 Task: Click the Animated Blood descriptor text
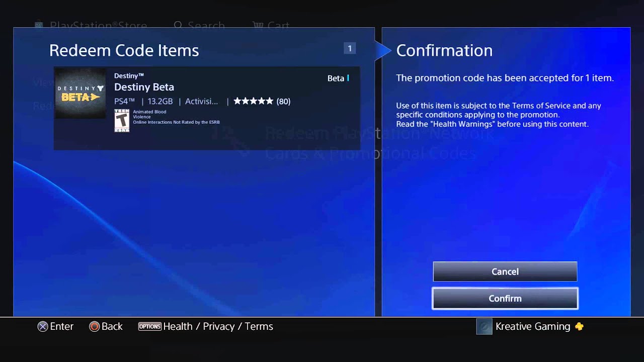(149, 112)
